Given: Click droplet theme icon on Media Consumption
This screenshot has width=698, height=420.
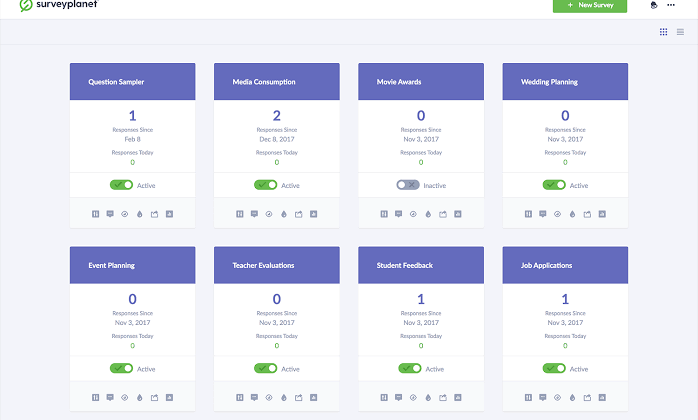Looking at the screenshot, I should pos(284,214).
